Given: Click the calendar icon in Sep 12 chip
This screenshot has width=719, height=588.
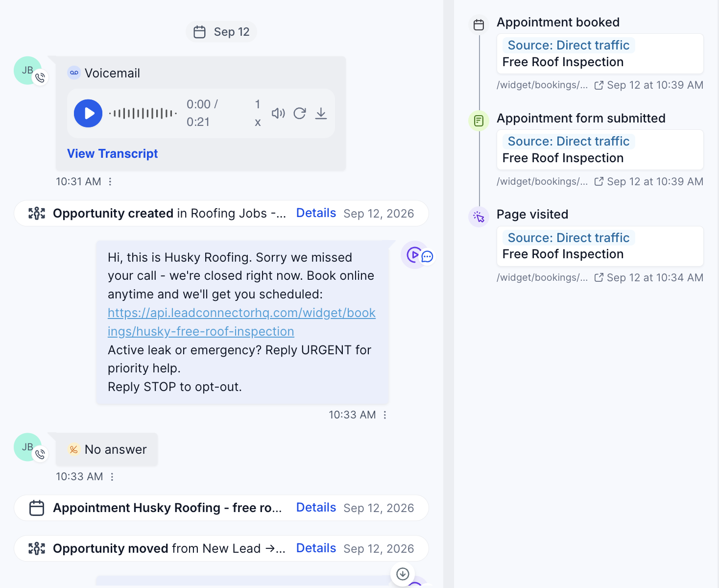Looking at the screenshot, I should tap(199, 32).
